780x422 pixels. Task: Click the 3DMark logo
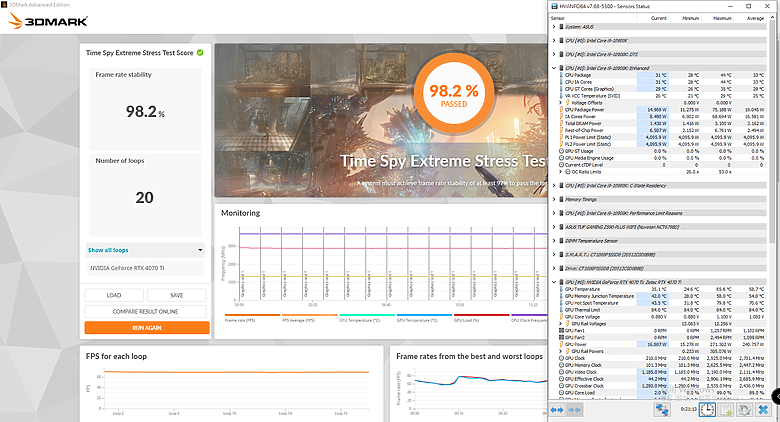(48, 21)
